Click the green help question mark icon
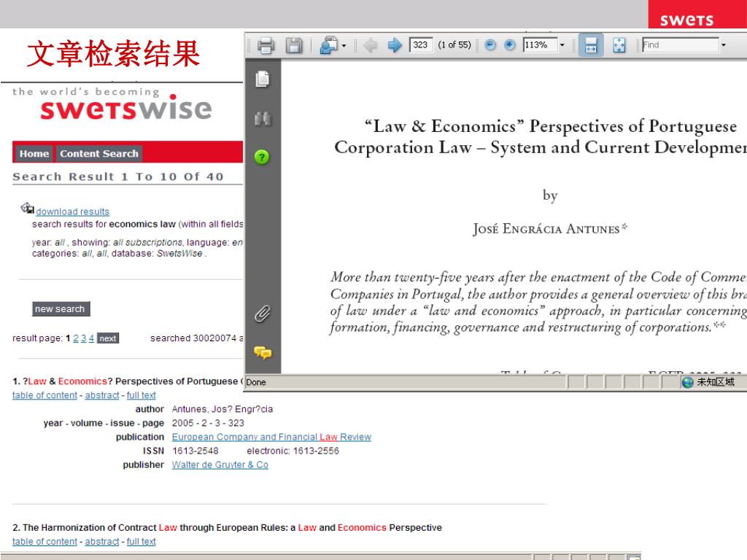 pos(262,157)
